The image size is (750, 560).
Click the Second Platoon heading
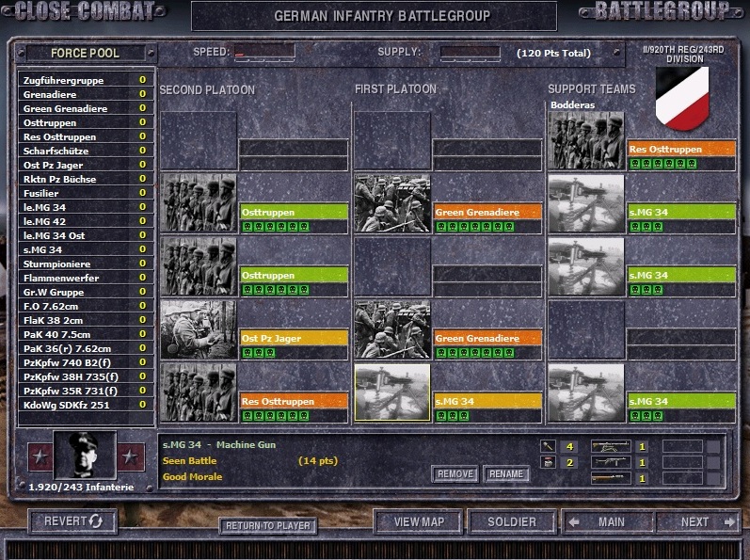coord(207,90)
